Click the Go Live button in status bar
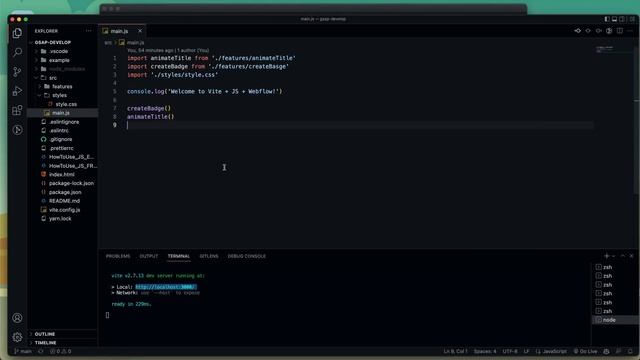Screen dimensions: 640x360 pyautogui.click(x=585, y=351)
